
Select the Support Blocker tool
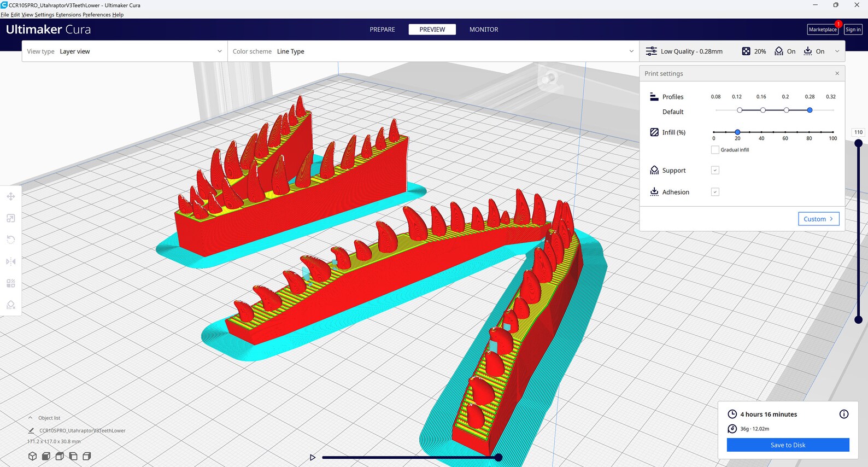[10, 305]
